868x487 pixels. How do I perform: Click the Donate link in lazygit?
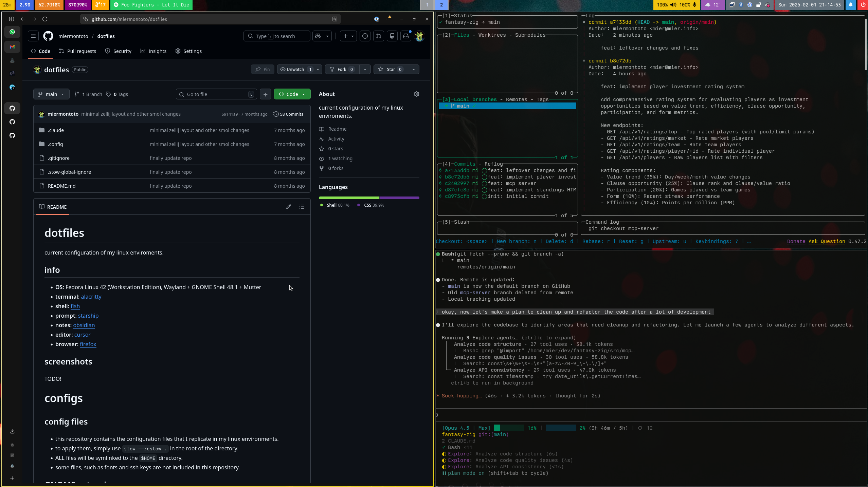click(796, 241)
